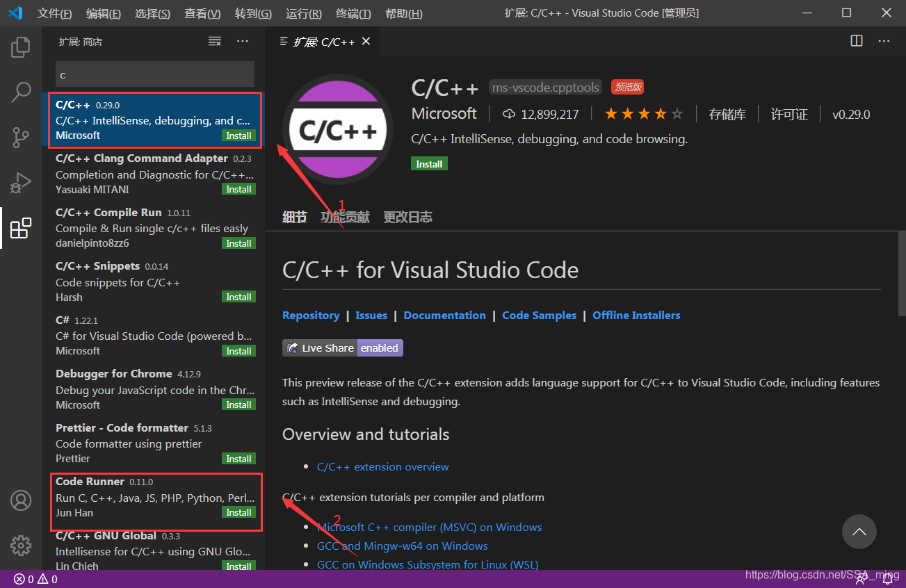Install C/C++ Microsoft extension in list
Image resolution: width=906 pixels, height=588 pixels.
tap(239, 136)
